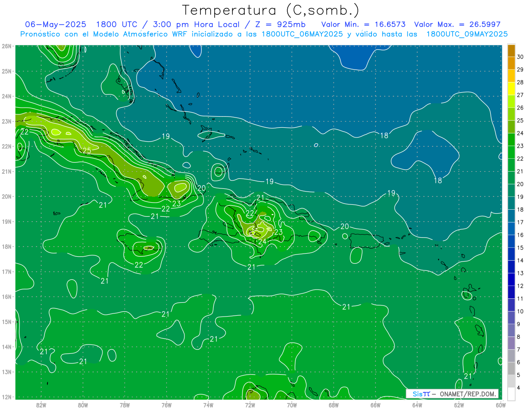Click the "10" label on the colorbar

click(x=520, y=311)
